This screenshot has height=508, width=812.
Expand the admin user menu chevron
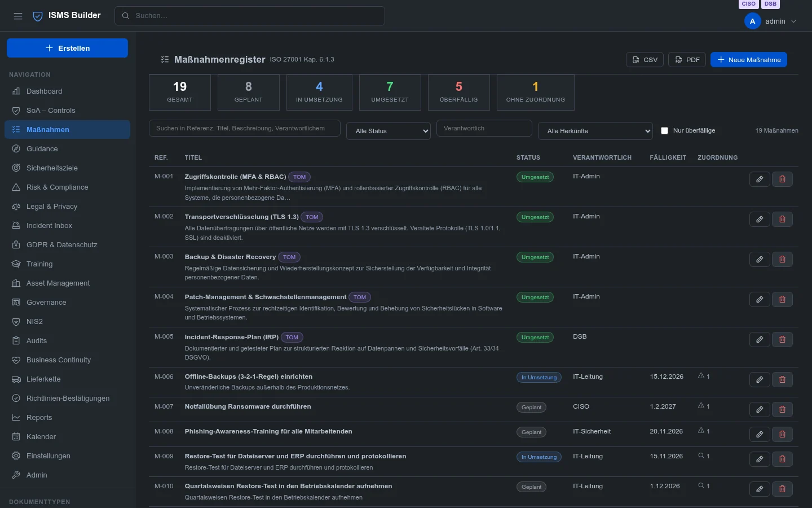point(794,21)
